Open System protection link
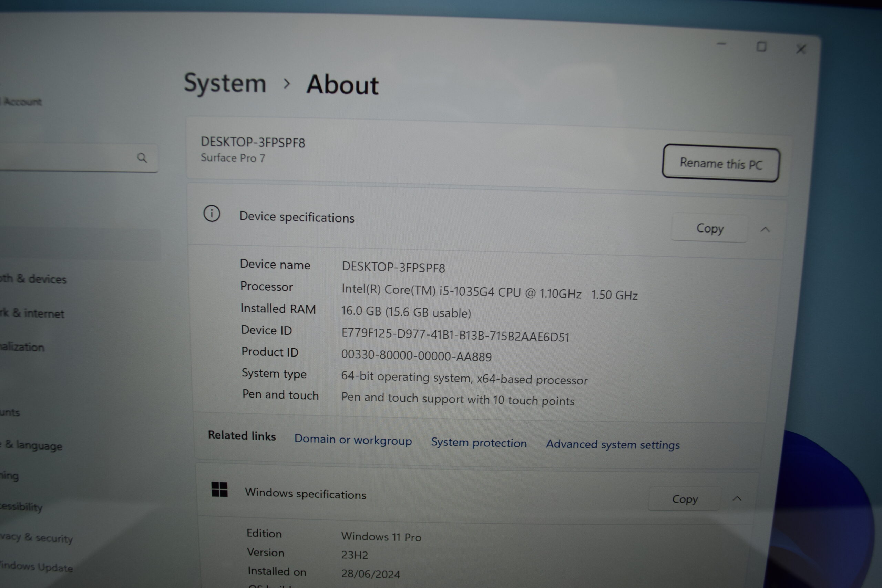Image resolution: width=882 pixels, height=588 pixels. [x=479, y=443]
